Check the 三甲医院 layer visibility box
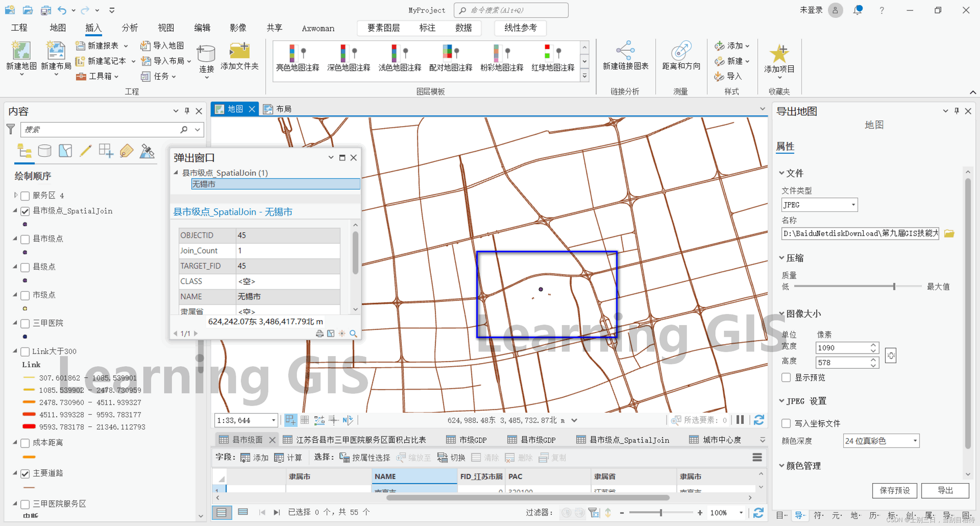This screenshot has width=980, height=526. (x=25, y=323)
